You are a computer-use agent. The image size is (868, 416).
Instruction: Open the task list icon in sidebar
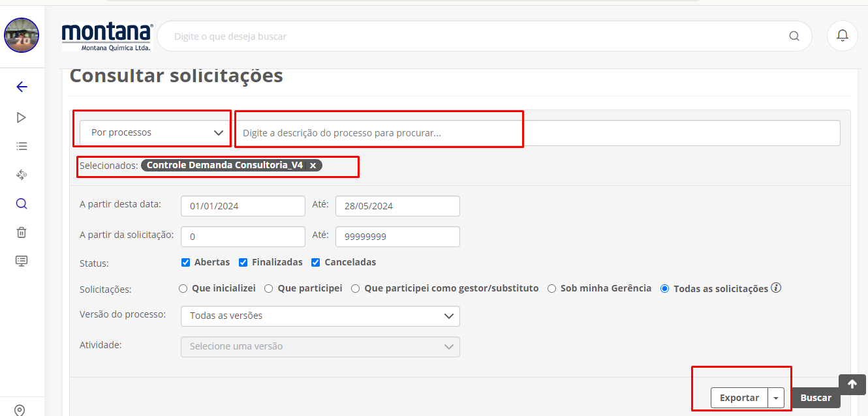[22, 146]
